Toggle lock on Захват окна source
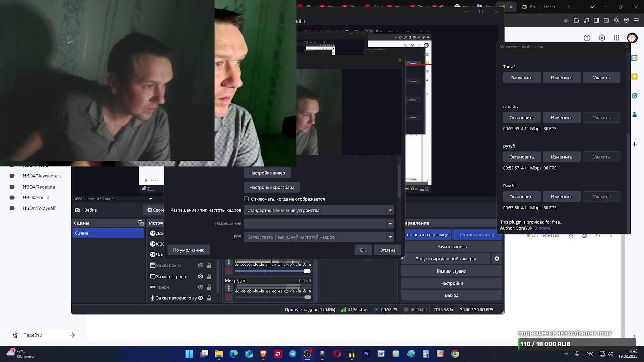Screen dimensions: 644x362 click(209, 265)
